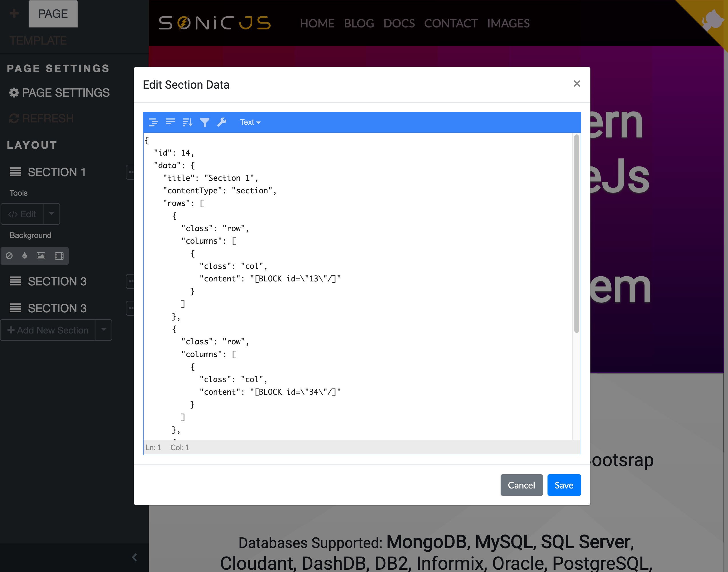Click the Ln: 1 status bar entry
This screenshot has width=728, height=572.
click(x=153, y=447)
